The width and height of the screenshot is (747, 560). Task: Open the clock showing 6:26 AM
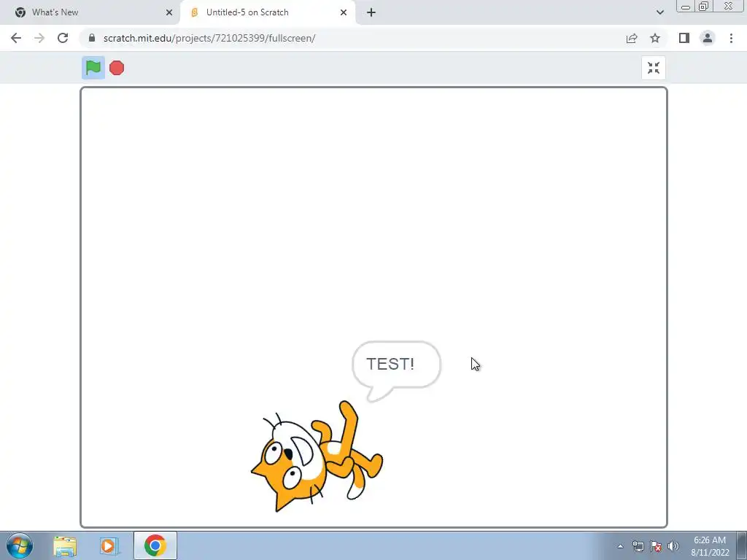coord(709,546)
